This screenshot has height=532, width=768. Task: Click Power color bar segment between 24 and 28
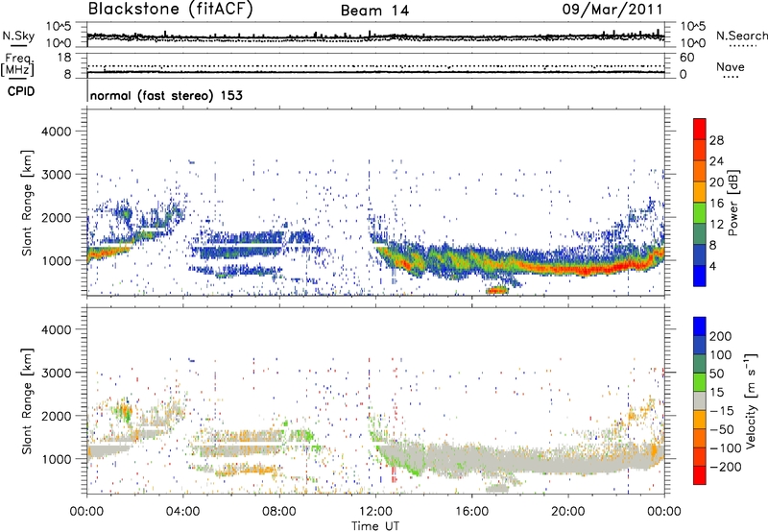tap(700, 151)
